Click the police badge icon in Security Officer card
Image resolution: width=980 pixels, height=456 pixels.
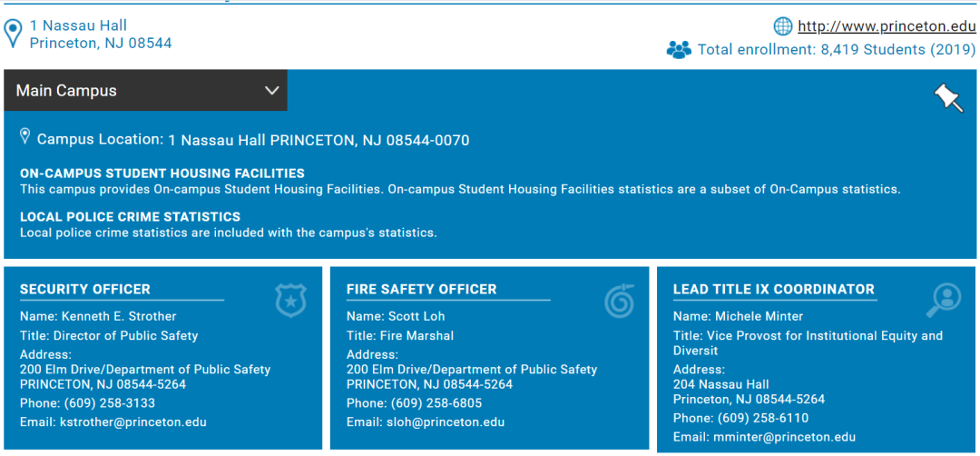pyautogui.click(x=291, y=300)
